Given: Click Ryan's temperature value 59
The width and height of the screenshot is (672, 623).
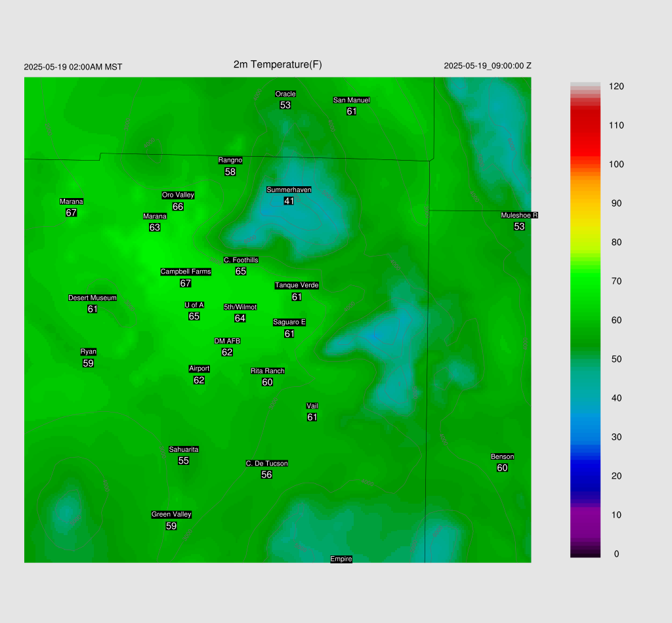Looking at the screenshot, I should (x=89, y=363).
